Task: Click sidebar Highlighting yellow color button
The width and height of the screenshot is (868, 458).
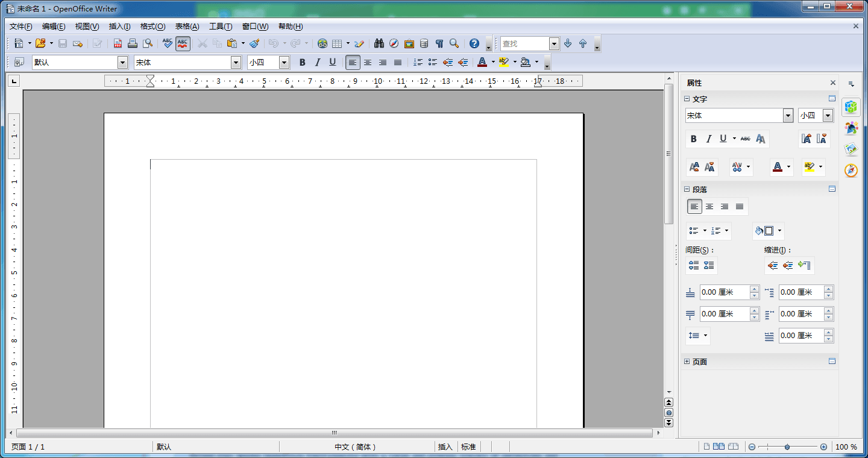Action: [x=810, y=167]
